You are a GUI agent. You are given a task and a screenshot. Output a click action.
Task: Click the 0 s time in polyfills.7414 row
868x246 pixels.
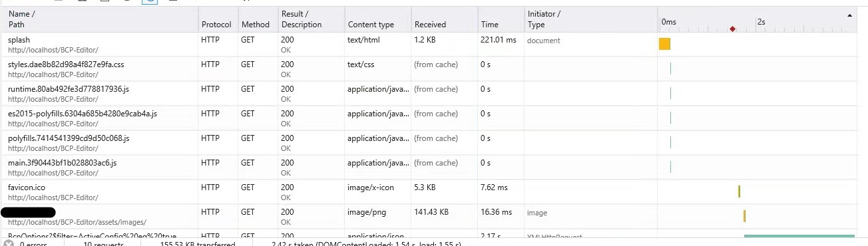[486, 138]
